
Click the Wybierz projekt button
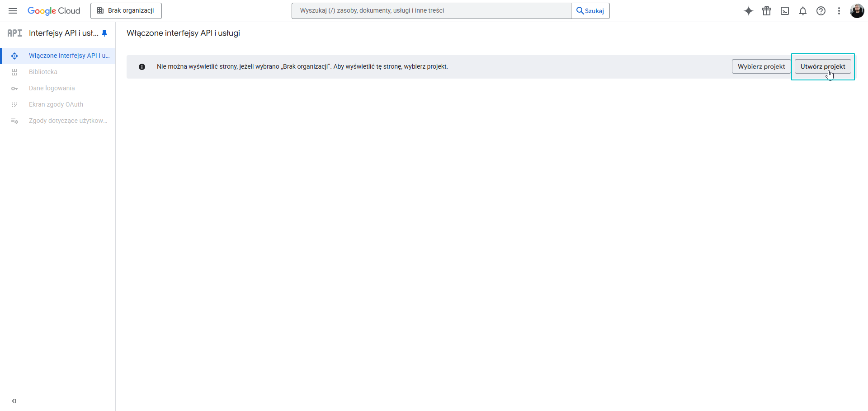(761, 66)
